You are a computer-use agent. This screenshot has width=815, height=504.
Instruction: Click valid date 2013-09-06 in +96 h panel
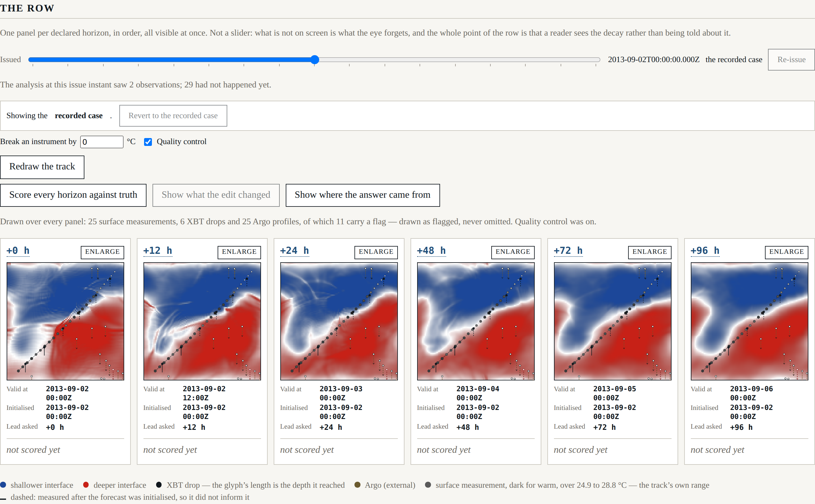pos(751,389)
